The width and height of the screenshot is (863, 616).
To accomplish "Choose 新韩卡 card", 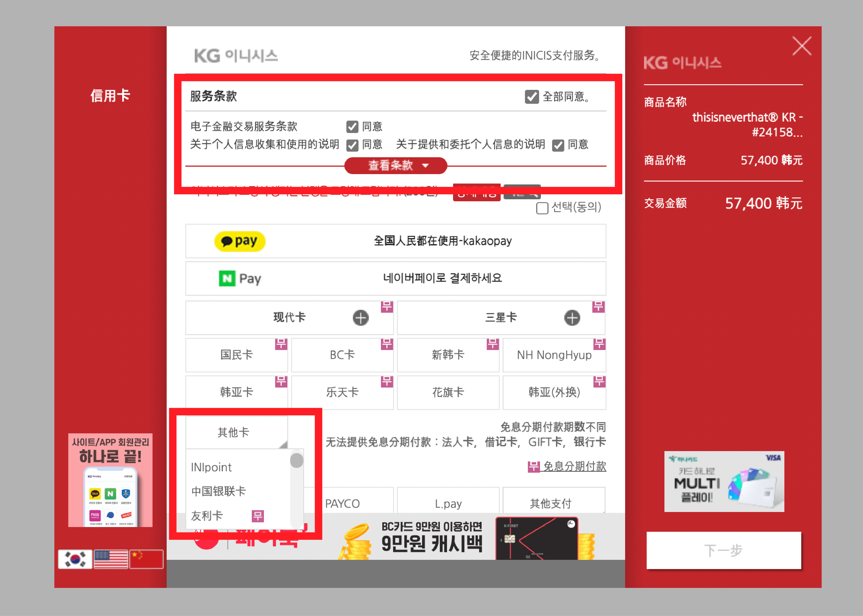I will pyautogui.click(x=448, y=355).
